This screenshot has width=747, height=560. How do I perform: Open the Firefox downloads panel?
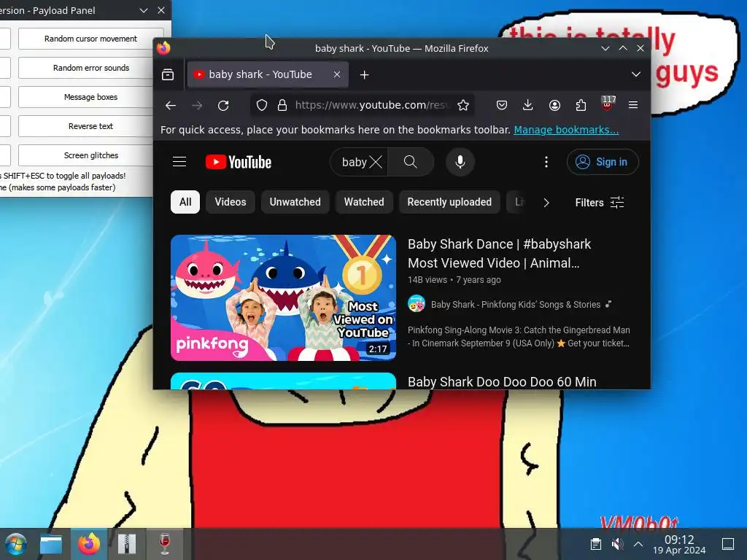pyautogui.click(x=528, y=105)
